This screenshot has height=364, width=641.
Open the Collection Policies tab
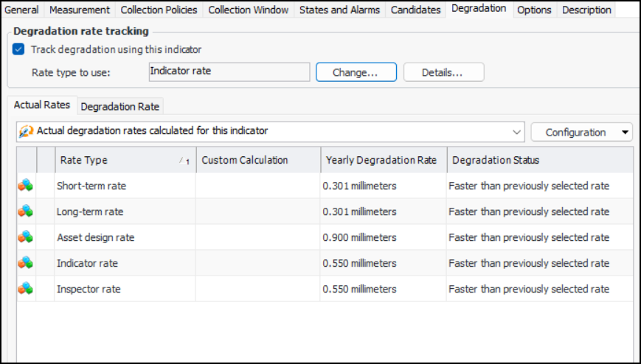159,10
